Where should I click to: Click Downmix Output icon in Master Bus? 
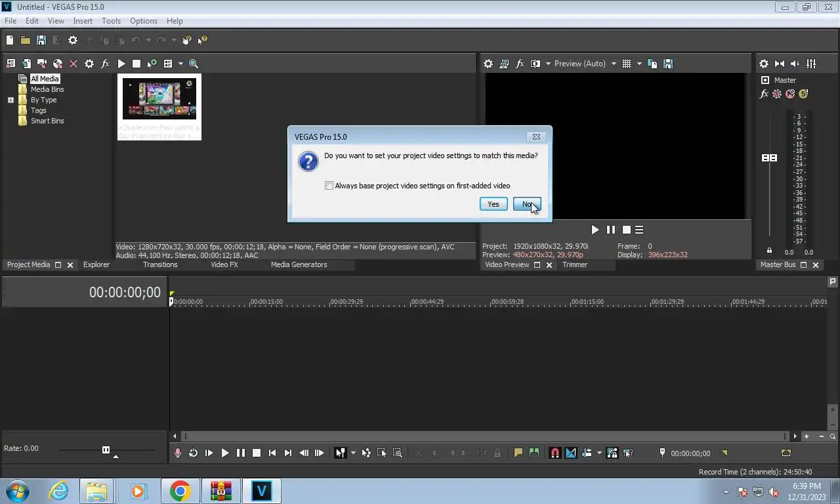(780, 64)
